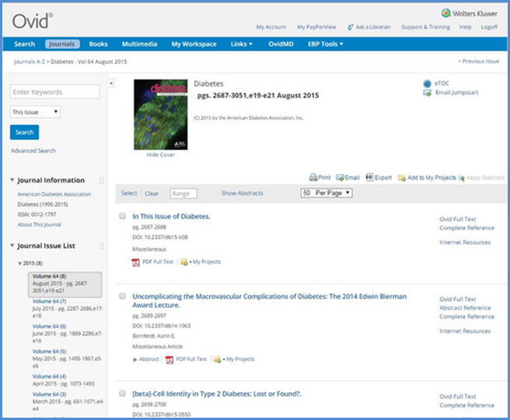510x420 pixels.
Task: Open Support & Training link
Action: pos(425,27)
